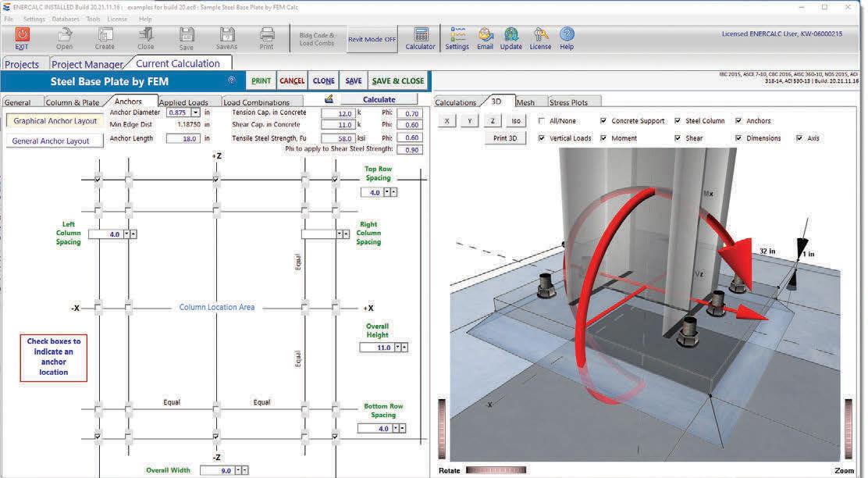
Task: Click Tension Cap. in Concrete field
Action: 338,113
